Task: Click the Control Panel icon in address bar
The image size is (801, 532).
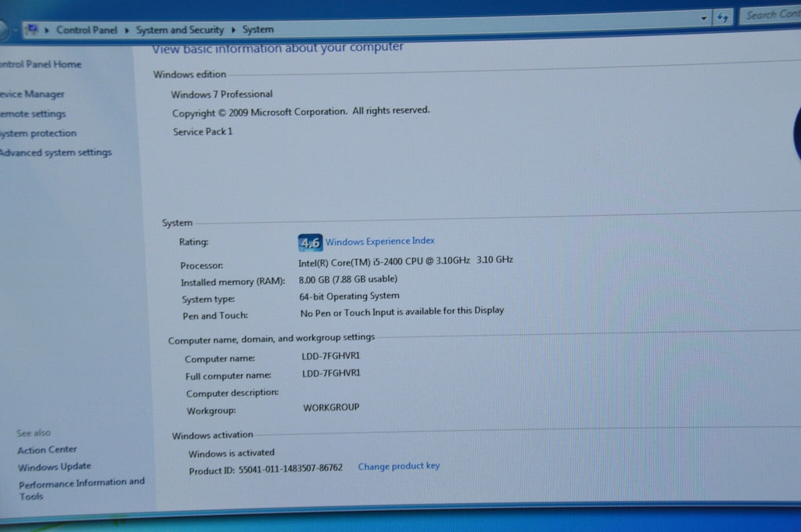Action: (31, 30)
